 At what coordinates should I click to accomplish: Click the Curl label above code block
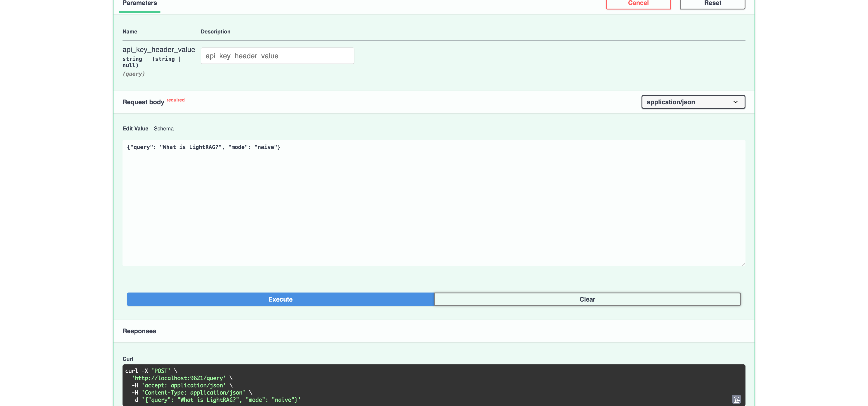pos(128,359)
